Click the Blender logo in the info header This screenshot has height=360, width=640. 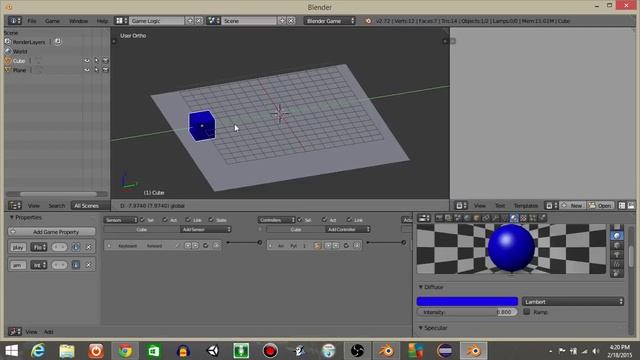368,21
